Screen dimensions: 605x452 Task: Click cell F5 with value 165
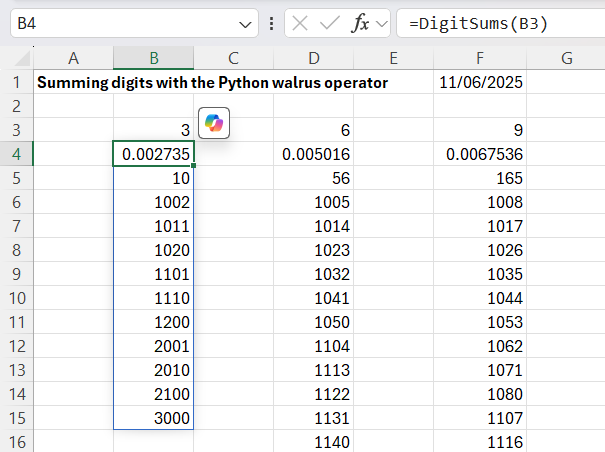tap(481, 178)
